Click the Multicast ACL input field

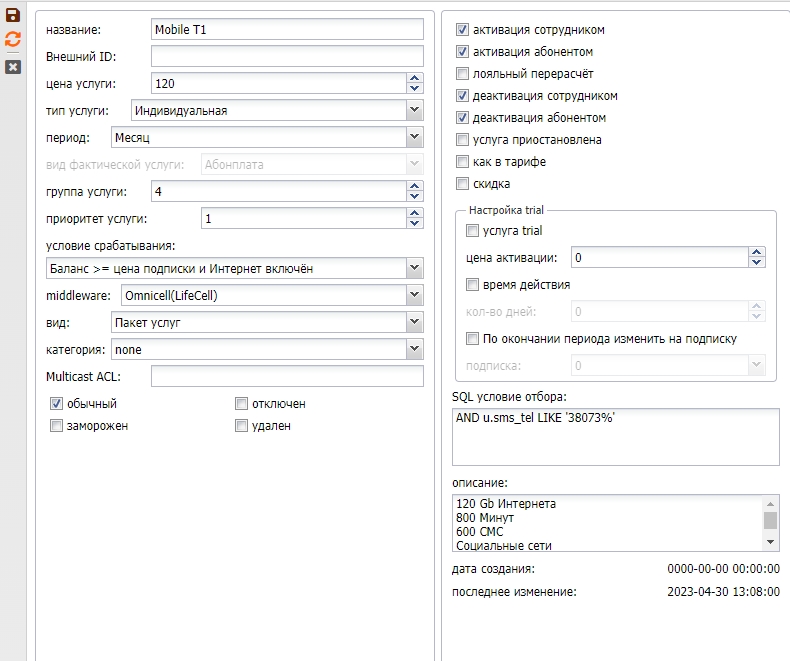pos(287,376)
